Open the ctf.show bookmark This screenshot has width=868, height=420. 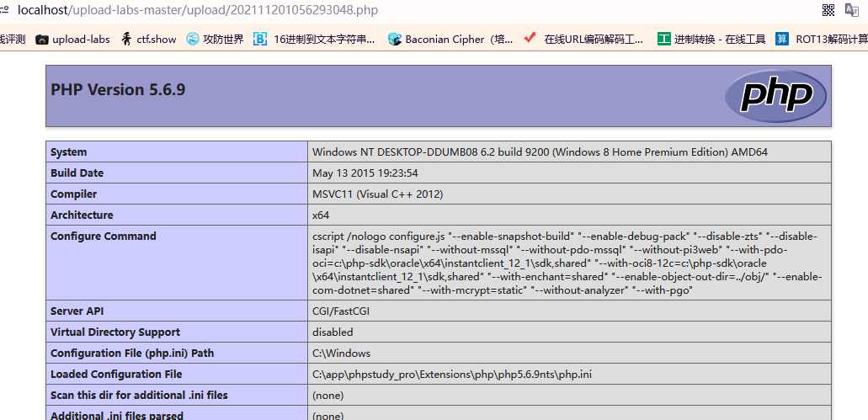coord(149,40)
